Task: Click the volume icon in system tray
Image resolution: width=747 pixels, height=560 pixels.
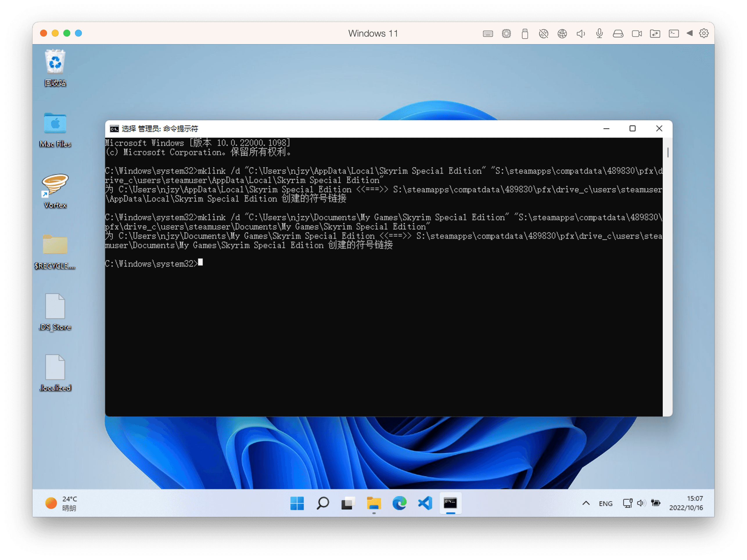Action: (x=641, y=503)
